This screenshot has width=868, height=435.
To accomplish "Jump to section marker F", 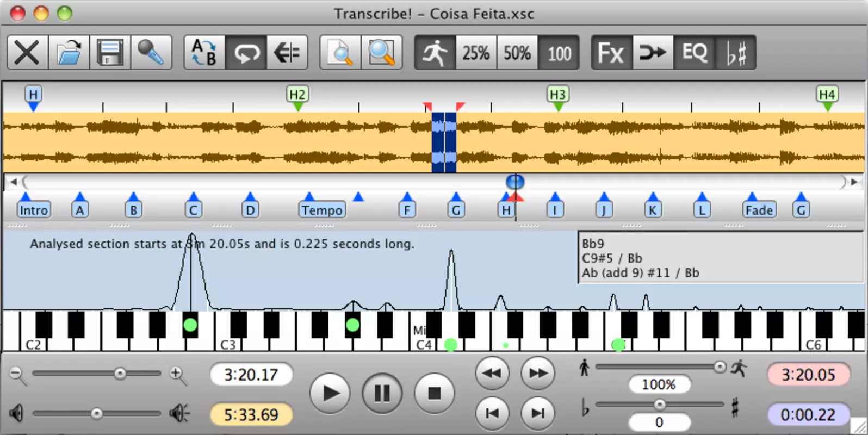I will pyautogui.click(x=407, y=210).
